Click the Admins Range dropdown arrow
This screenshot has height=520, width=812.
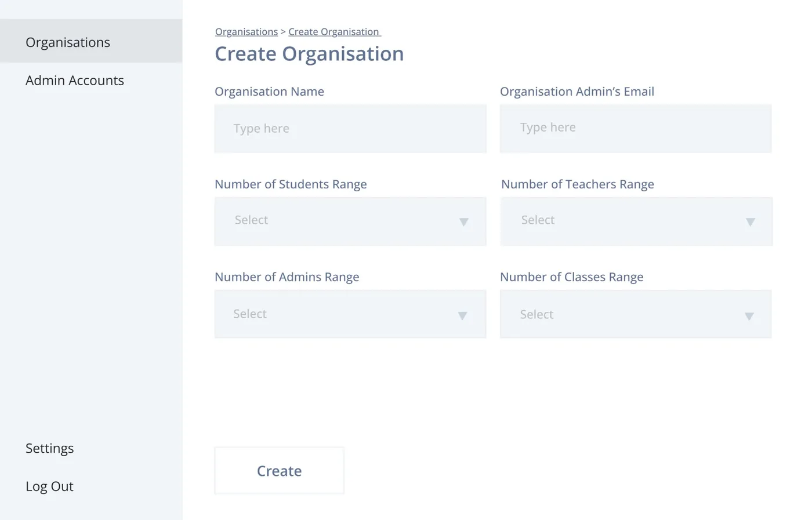coord(462,316)
